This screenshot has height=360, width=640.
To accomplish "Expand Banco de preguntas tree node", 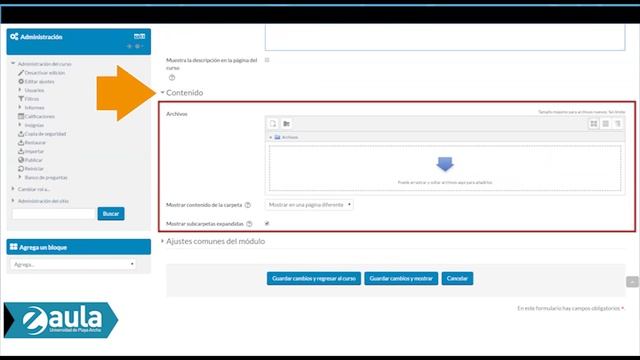I will pyautogui.click(x=20, y=177).
